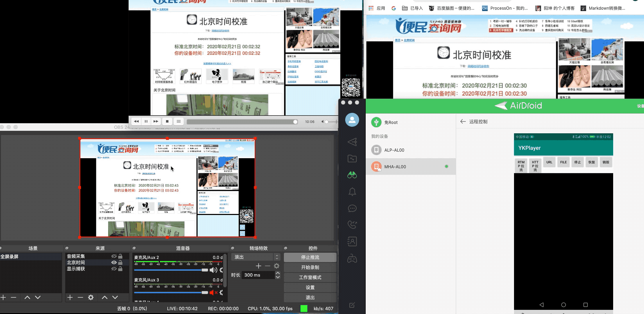Tap Android back triangle on phone screen
The image size is (644, 314).
[x=541, y=305]
